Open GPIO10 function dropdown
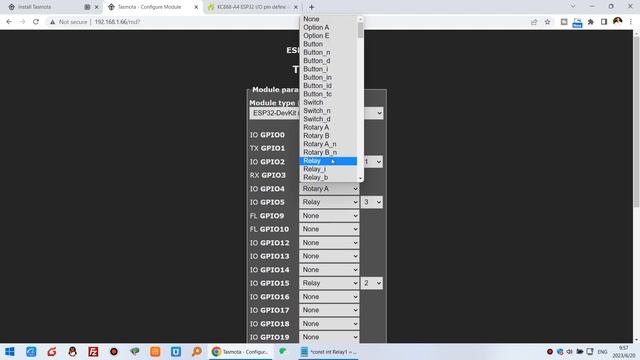Image resolution: width=640 pixels, height=360 pixels. pos(329,229)
